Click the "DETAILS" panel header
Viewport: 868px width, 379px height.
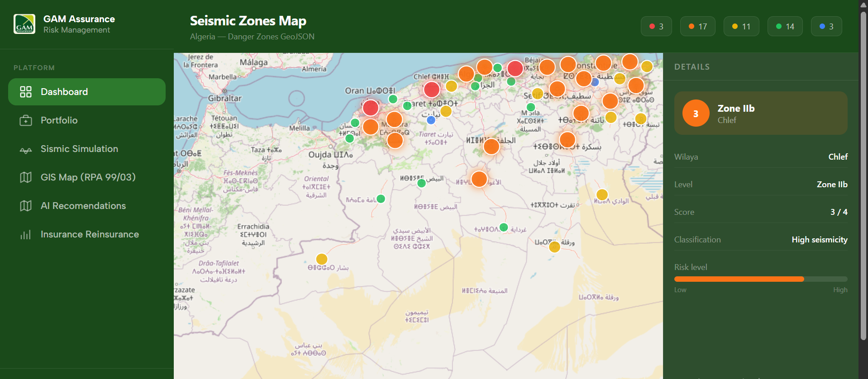pos(692,67)
